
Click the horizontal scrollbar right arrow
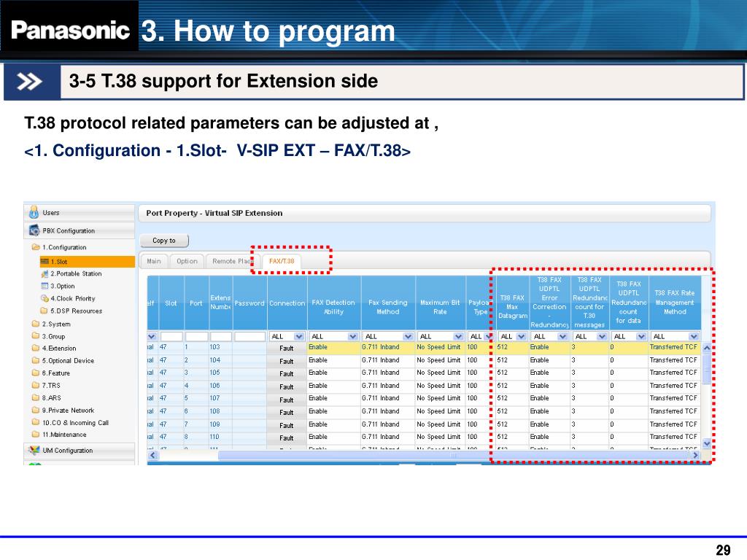(x=695, y=455)
